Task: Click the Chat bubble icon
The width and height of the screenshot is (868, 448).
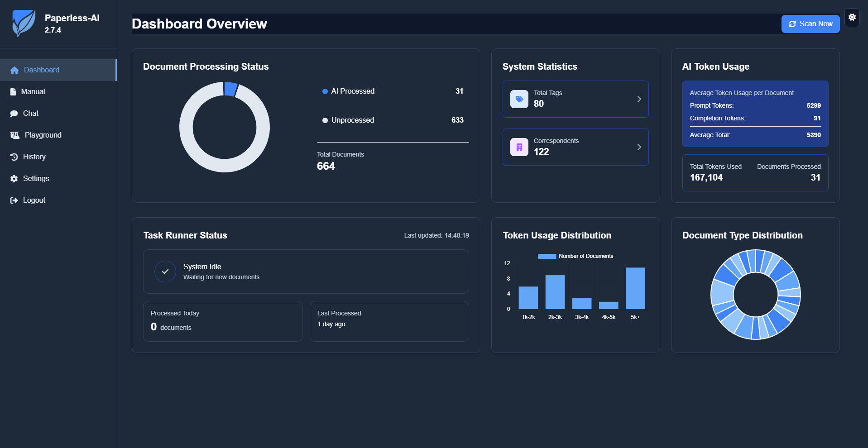Action: tap(14, 114)
